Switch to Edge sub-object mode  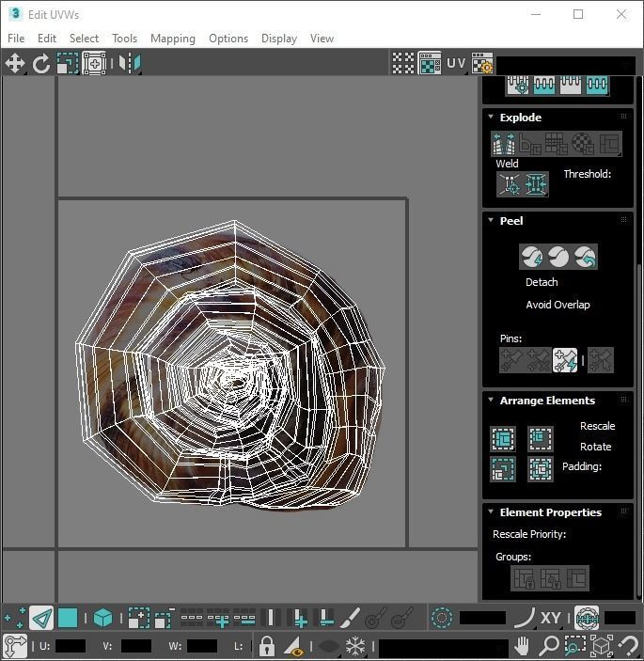click(40, 619)
